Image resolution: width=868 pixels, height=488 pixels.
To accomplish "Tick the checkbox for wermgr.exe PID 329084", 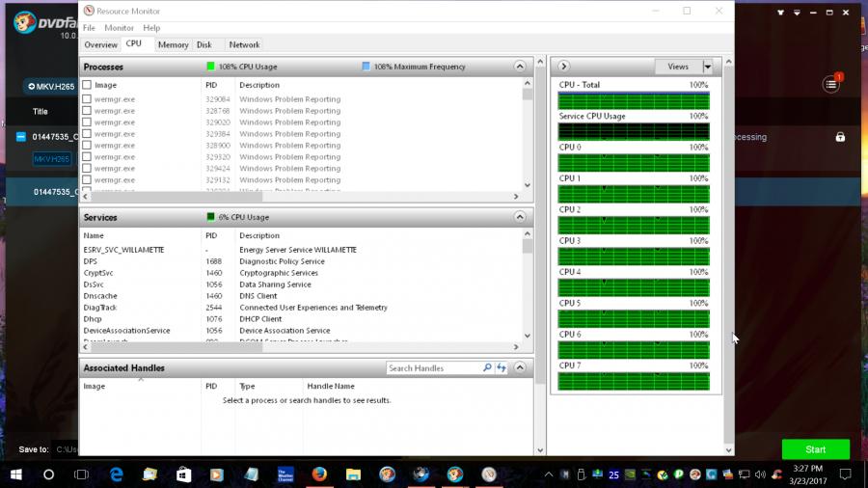I will coord(87,98).
